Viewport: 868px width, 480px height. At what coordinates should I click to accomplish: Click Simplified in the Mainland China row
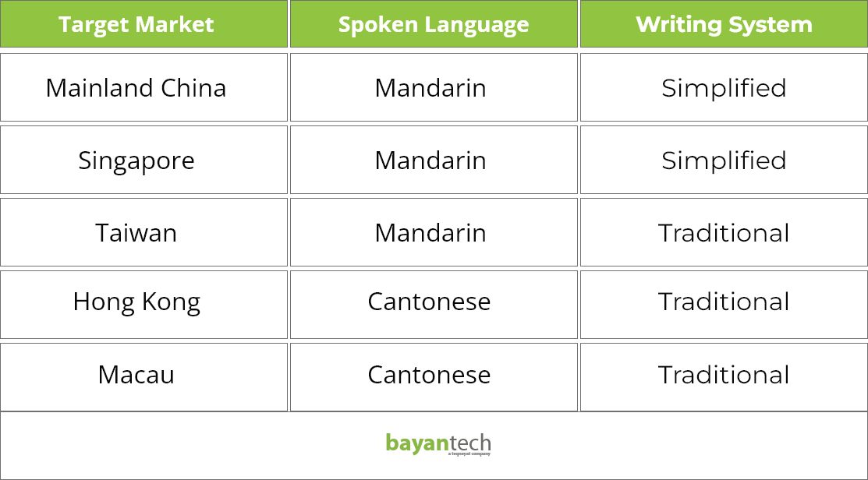coord(724,87)
